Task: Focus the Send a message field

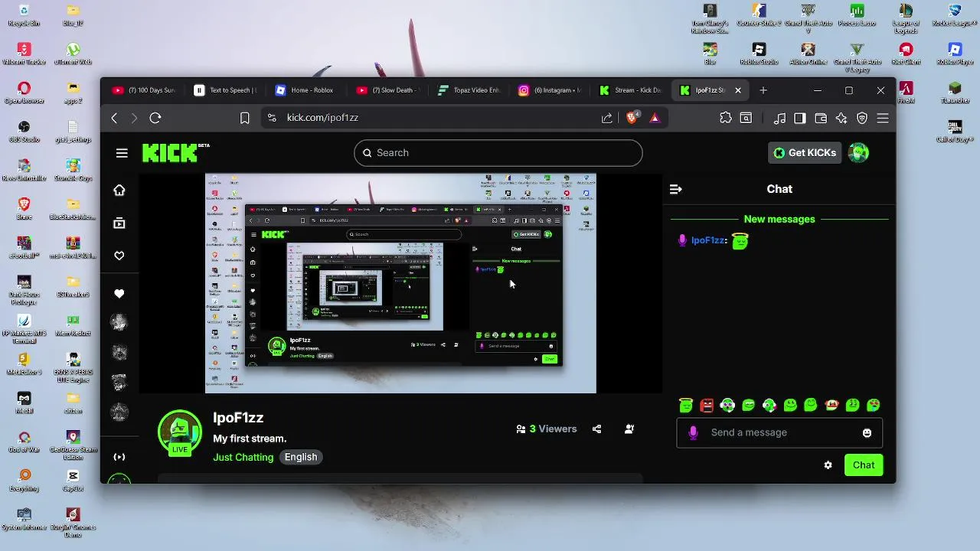Action: [x=779, y=432]
